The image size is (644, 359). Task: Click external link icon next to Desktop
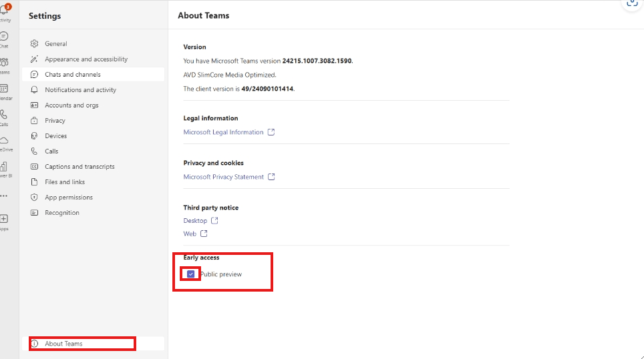[214, 221]
